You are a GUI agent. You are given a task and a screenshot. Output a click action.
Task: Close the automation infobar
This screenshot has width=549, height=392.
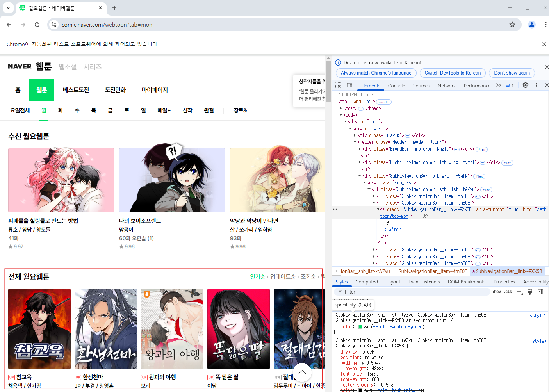pyautogui.click(x=544, y=44)
